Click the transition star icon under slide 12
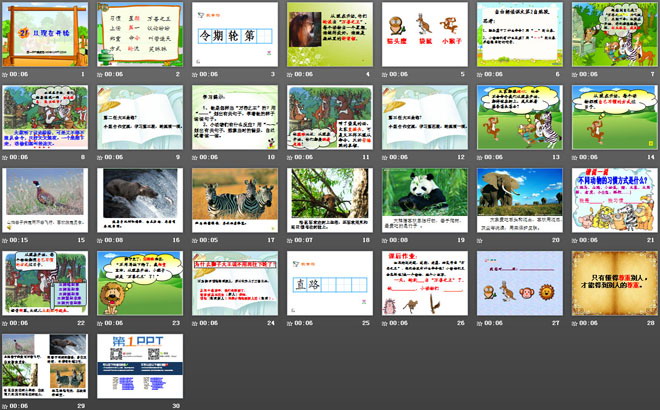This screenshot has height=410, width=660. (x=385, y=157)
